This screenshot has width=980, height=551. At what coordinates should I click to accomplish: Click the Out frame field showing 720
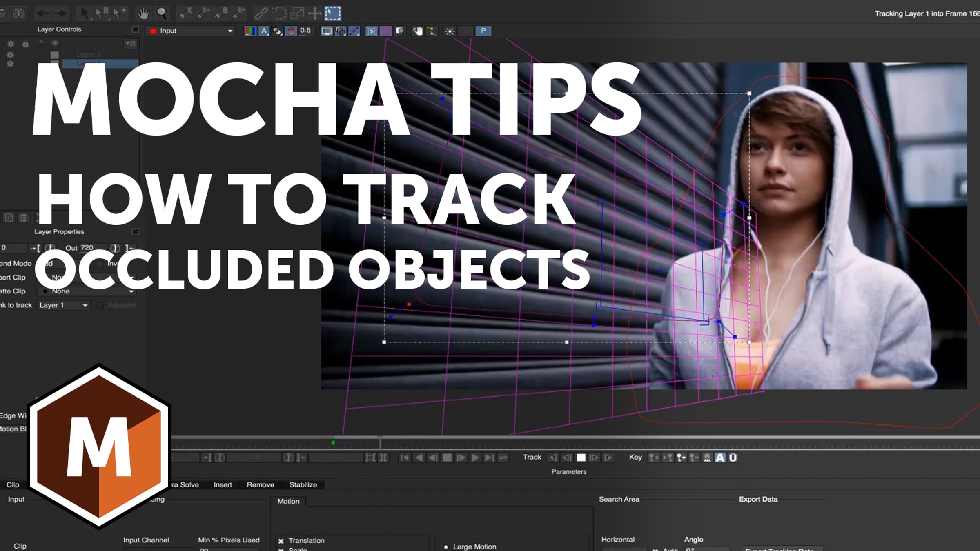point(93,248)
